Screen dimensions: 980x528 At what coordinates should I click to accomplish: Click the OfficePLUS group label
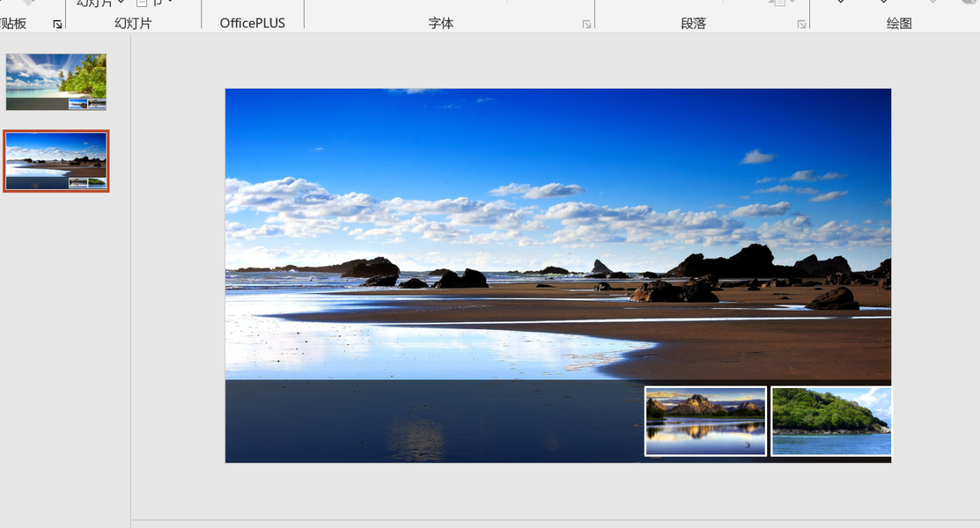(252, 24)
